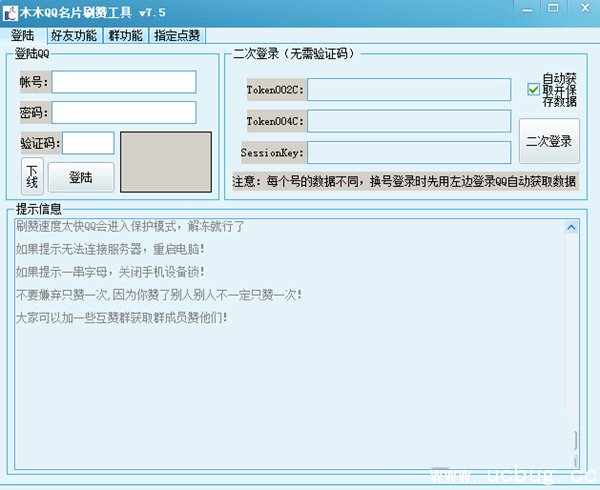Viewport: 600px width, 490px height.
Task: Maximize the application window
Action: (553, 8)
